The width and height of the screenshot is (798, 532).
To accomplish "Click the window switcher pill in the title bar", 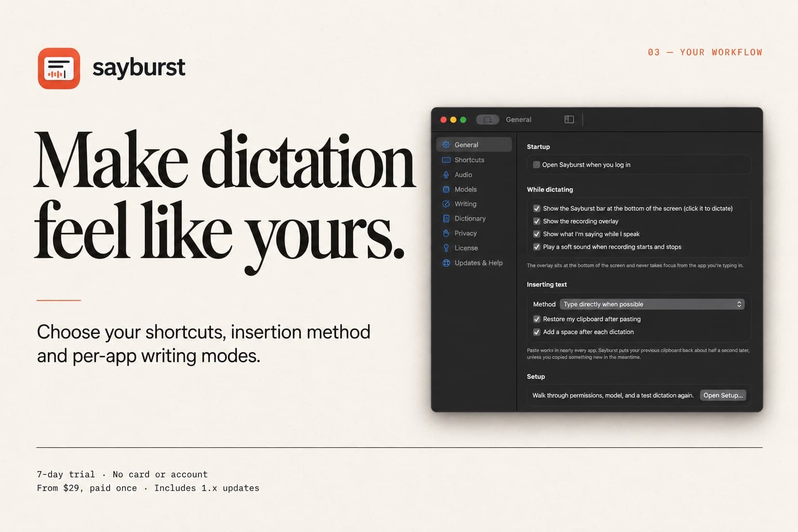I will point(487,119).
